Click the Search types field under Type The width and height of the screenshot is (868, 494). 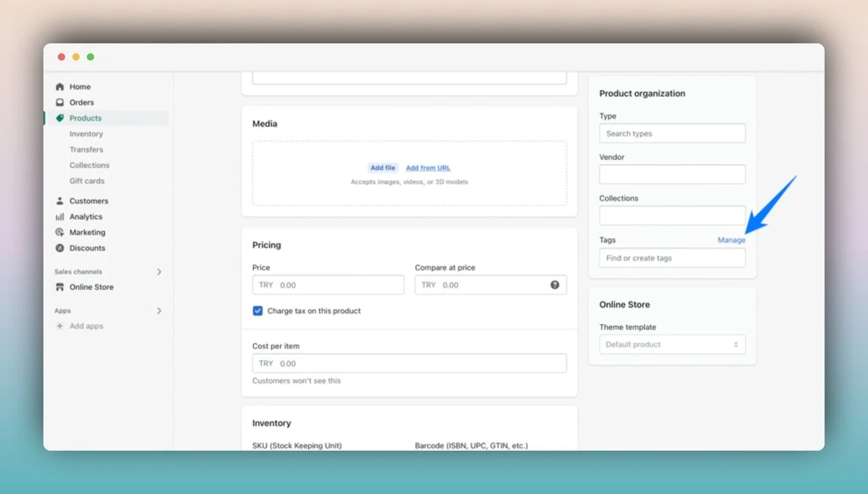tap(671, 133)
